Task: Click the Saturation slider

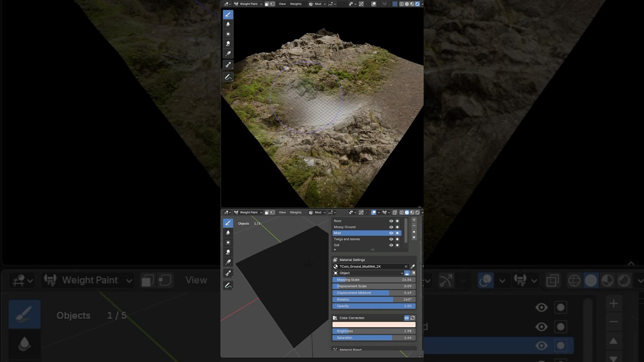Action: [x=374, y=338]
